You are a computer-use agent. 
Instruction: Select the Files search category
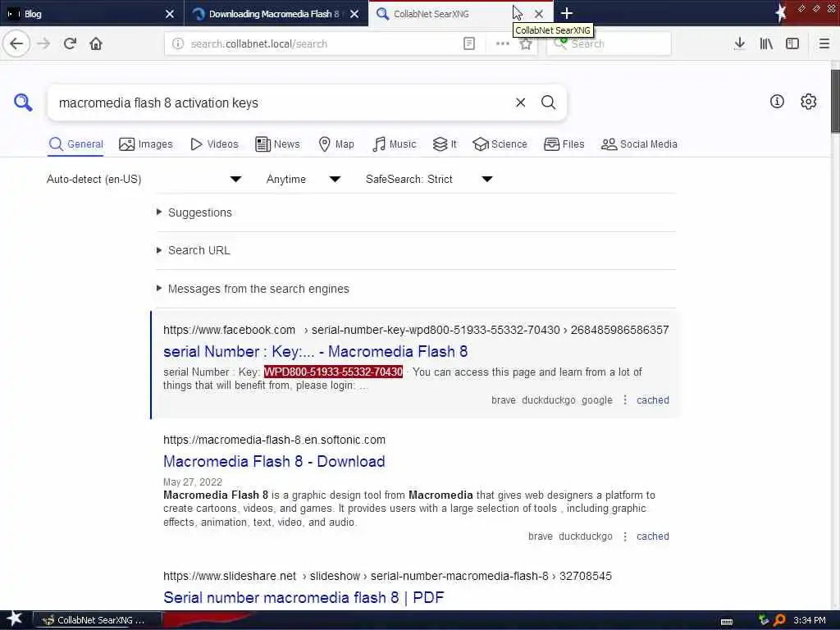tap(564, 144)
